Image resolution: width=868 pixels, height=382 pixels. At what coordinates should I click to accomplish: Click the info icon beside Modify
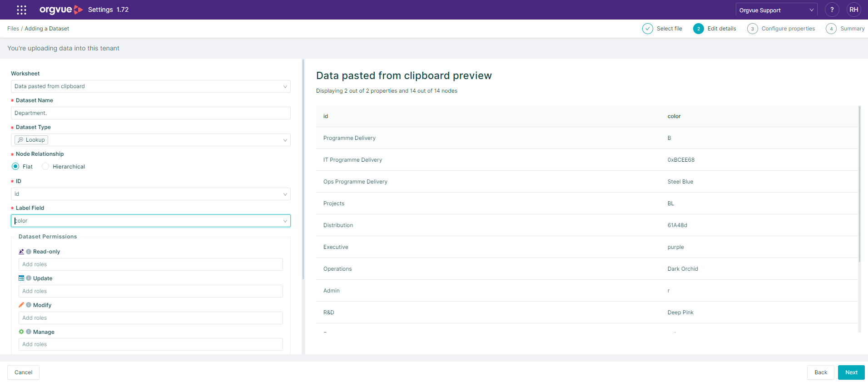tap(29, 305)
